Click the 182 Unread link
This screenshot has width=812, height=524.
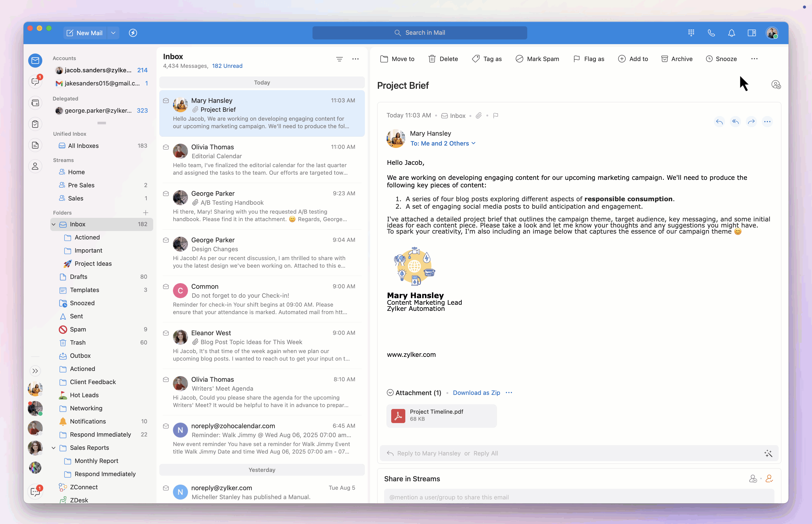pyautogui.click(x=227, y=66)
